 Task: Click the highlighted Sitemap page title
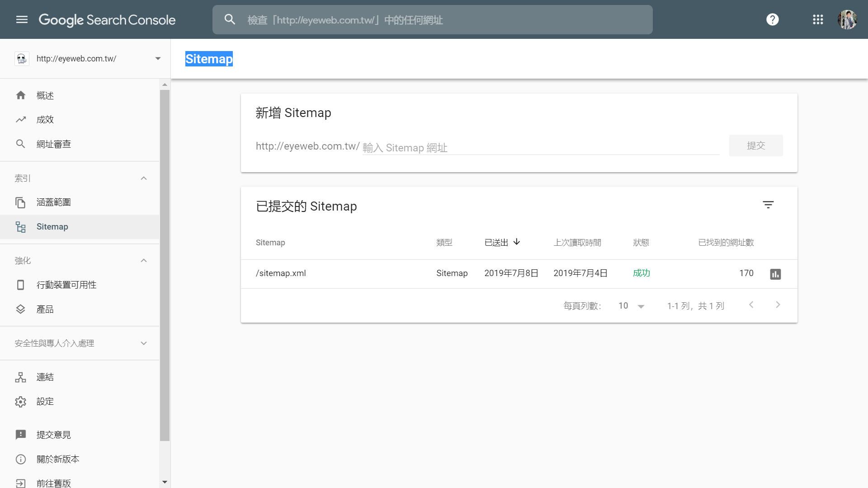(x=209, y=59)
